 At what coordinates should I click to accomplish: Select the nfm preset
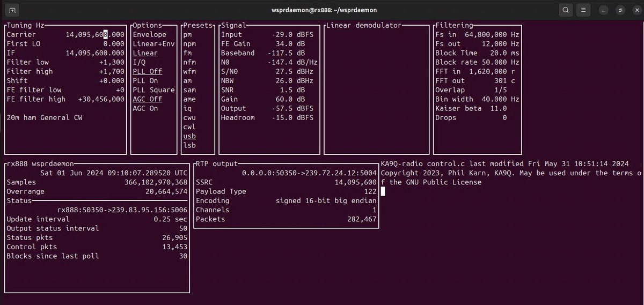189,62
